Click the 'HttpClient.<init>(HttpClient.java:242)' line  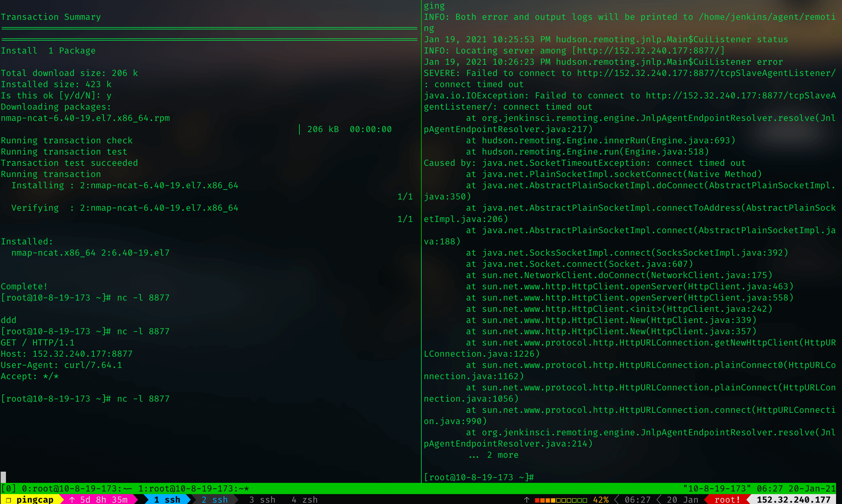tap(619, 309)
